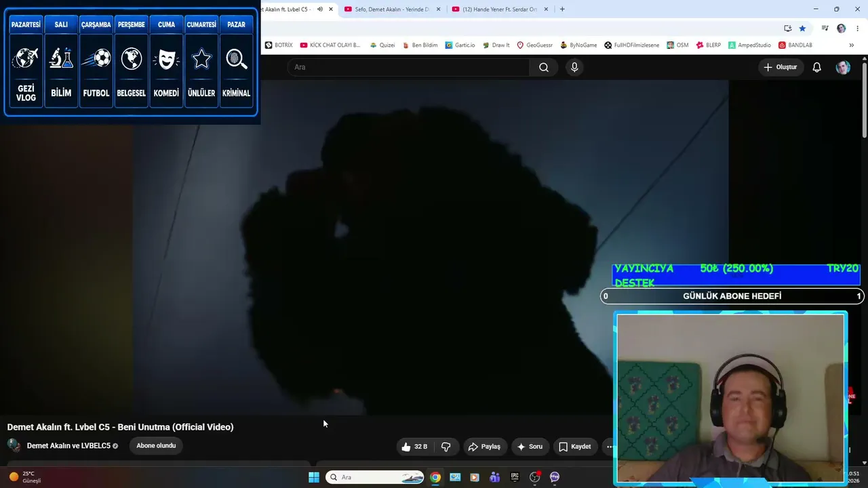Switch to the Hande Yener ft. Serdar tab
868x488 pixels.
point(500,9)
